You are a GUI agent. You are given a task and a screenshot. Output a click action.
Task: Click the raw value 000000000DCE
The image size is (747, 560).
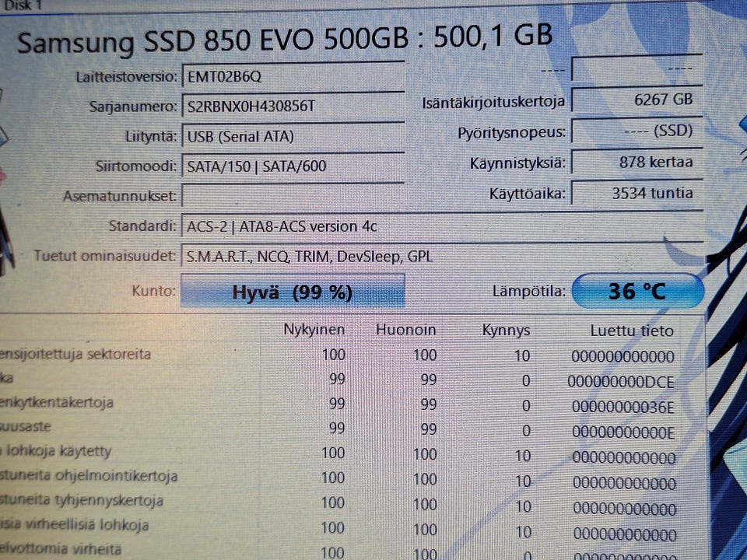pyautogui.click(x=621, y=382)
